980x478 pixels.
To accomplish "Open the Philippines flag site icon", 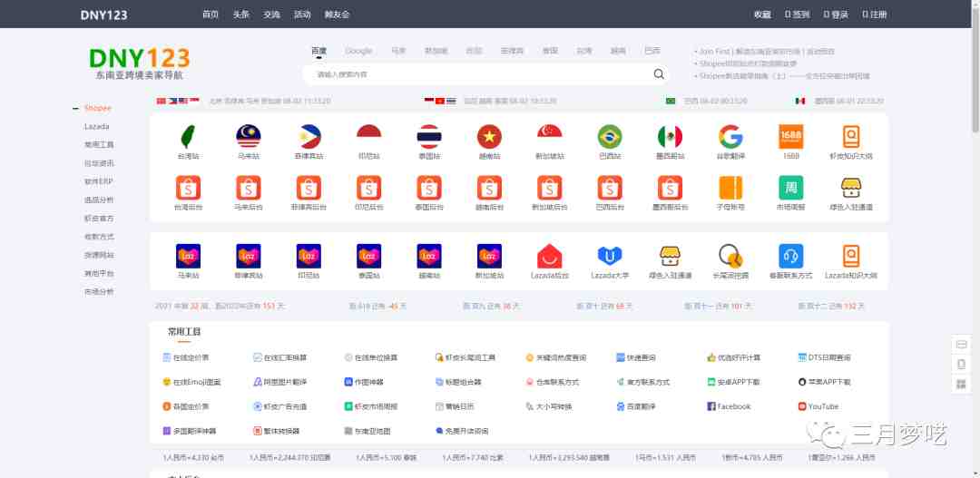I will click(309, 136).
